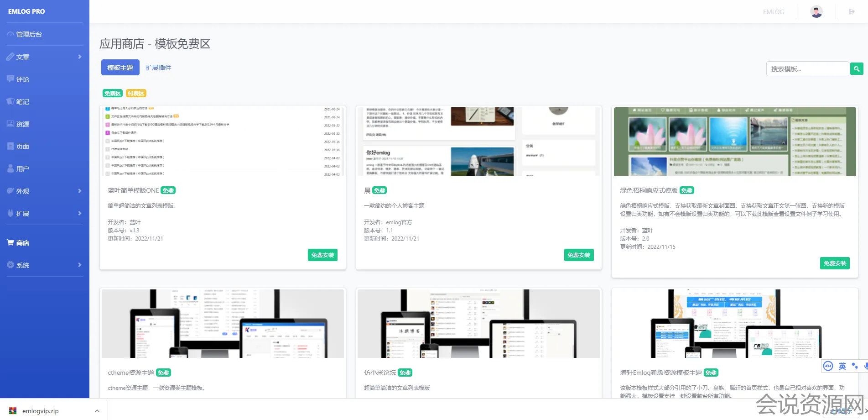Viewport: 868px width, 420px height.
Task: Expand the 外观 appearance submenu
Action: coord(79,191)
